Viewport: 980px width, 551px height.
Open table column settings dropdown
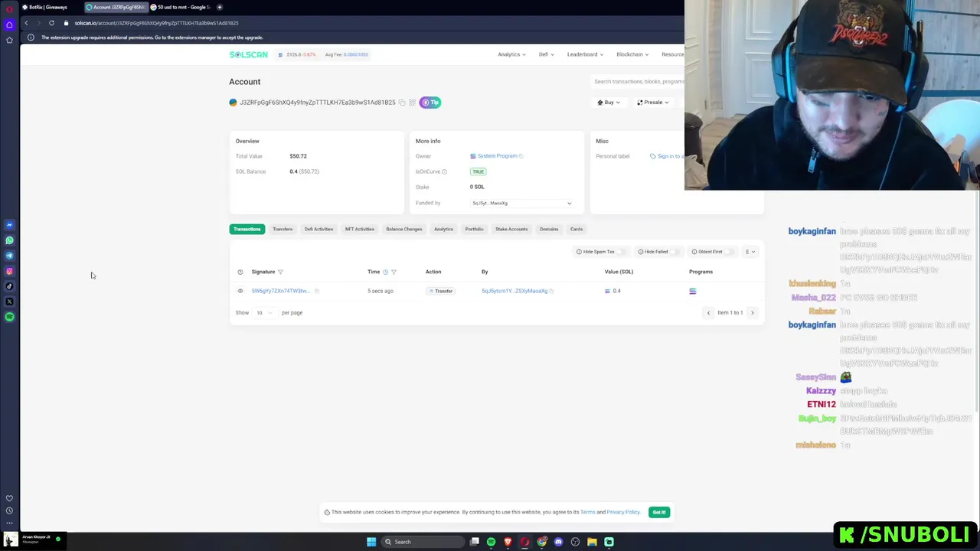tap(750, 252)
